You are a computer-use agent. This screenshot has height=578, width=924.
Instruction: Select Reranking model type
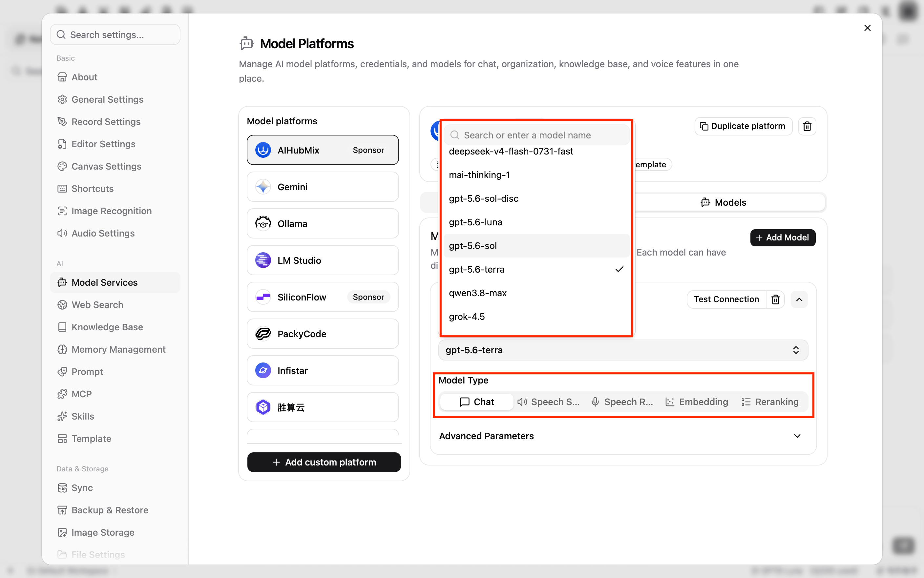[x=770, y=402]
